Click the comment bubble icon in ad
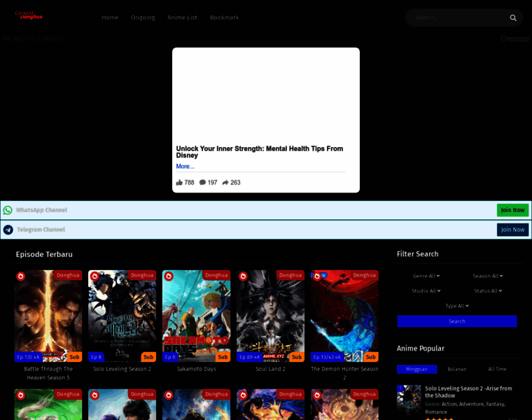This screenshot has width=532, height=420. point(202,183)
